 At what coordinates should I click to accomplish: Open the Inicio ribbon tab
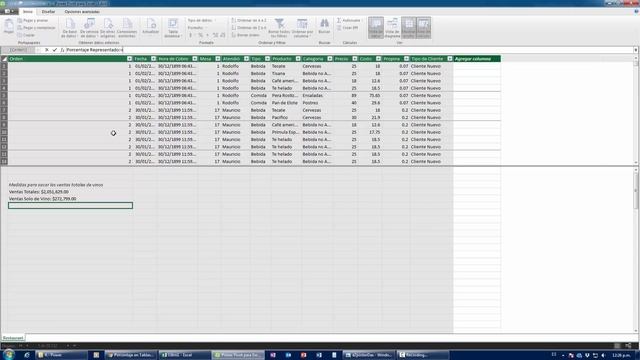(28, 12)
